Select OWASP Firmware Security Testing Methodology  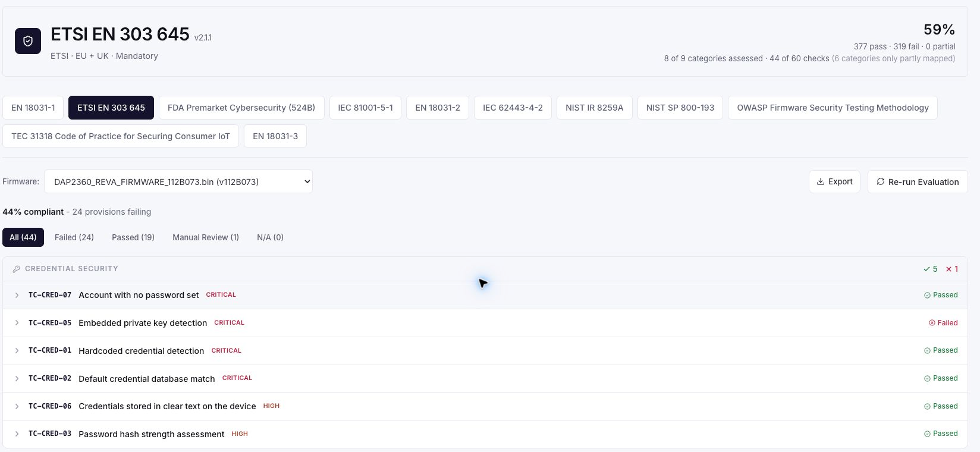(x=833, y=108)
